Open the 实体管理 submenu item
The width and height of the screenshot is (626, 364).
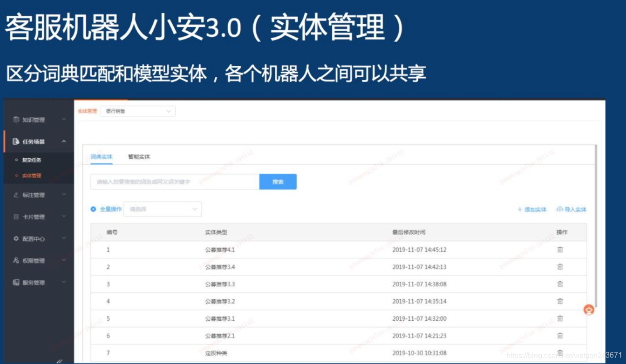[32, 176]
